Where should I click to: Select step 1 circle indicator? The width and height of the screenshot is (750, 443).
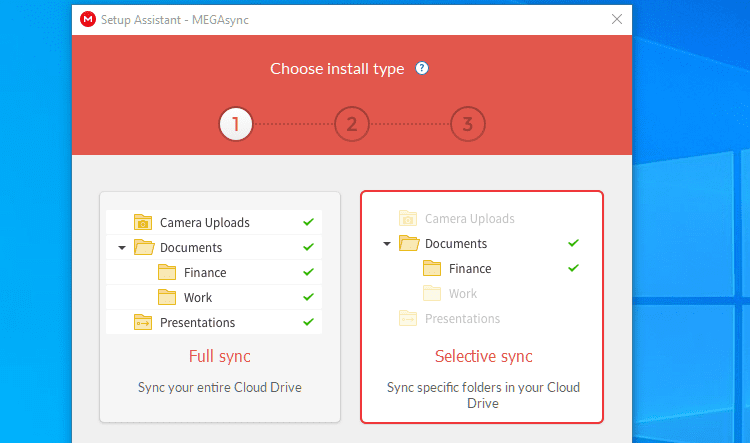pos(235,124)
